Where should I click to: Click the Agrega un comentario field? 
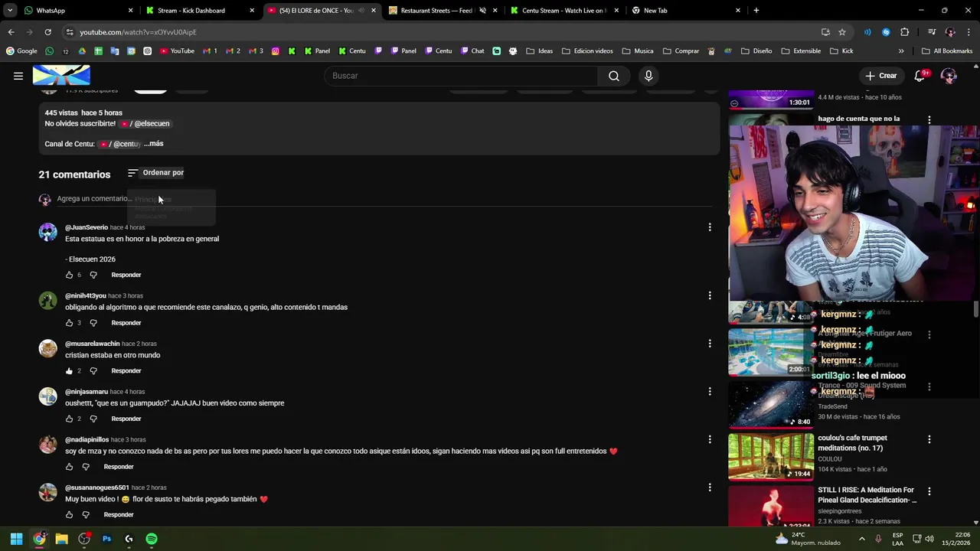383,199
